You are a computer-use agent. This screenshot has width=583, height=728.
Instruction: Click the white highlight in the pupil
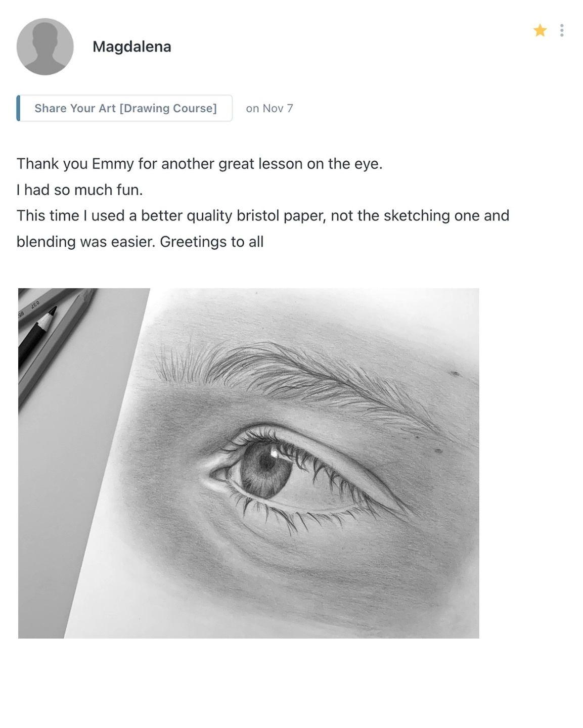[275, 453]
